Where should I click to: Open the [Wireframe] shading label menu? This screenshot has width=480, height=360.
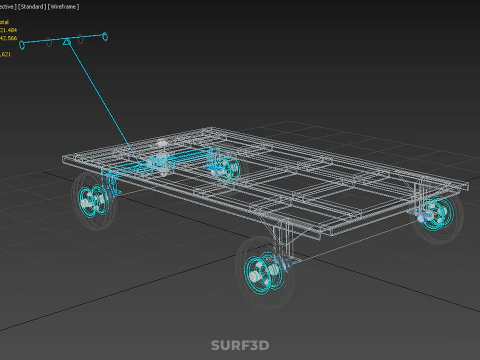pos(64,7)
